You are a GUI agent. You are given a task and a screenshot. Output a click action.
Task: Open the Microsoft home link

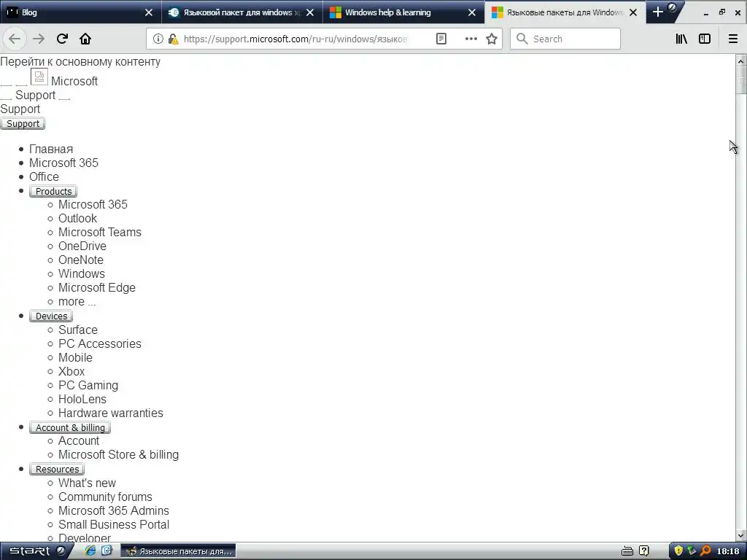point(74,82)
